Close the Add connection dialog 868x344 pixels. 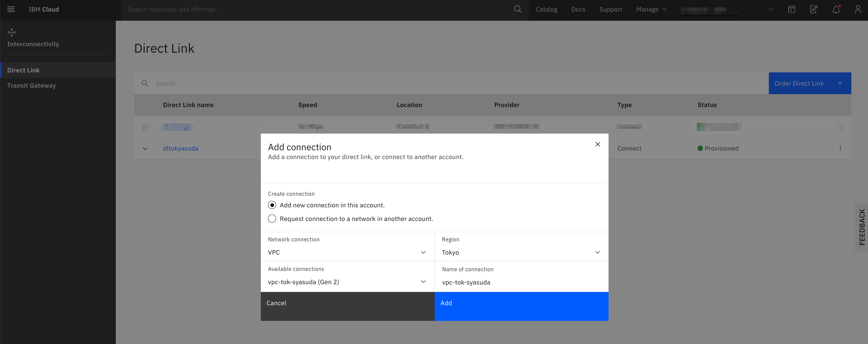(598, 144)
